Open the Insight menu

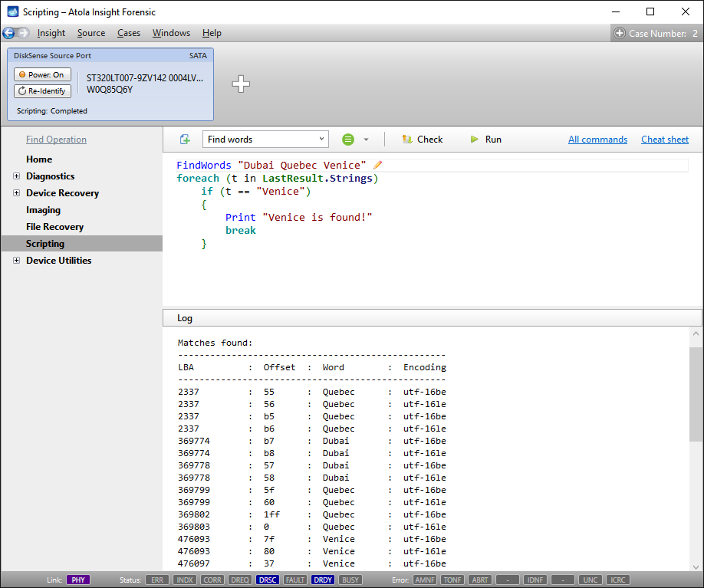pyautogui.click(x=51, y=33)
